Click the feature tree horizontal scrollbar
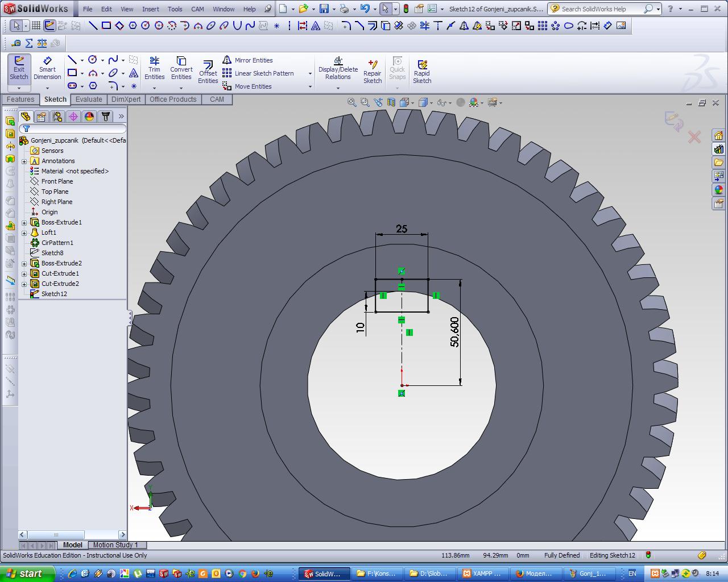The image size is (728, 582). click(x=73, y=535)
